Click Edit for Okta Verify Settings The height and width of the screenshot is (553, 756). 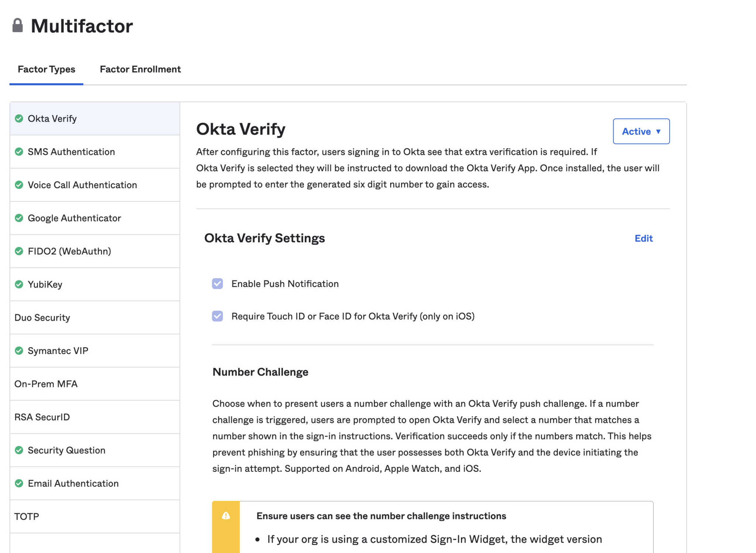pos(643,238)
